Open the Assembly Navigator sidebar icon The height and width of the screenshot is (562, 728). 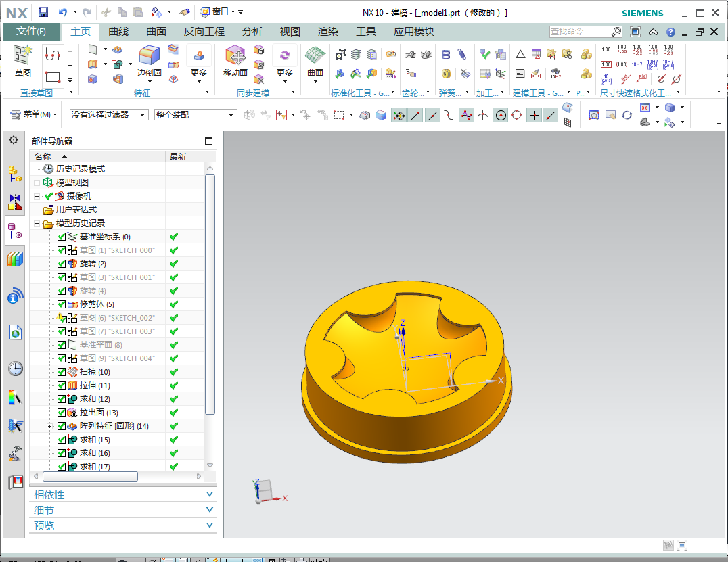click(15, 174)
